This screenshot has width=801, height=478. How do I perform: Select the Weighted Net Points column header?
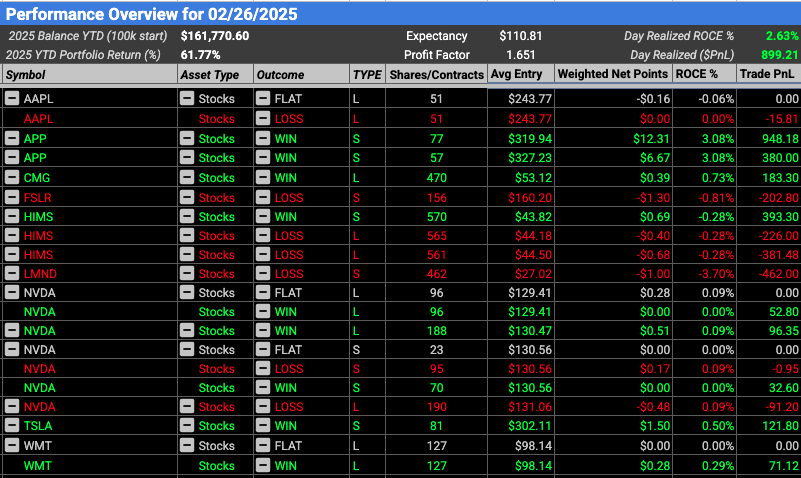coord(613,74)
